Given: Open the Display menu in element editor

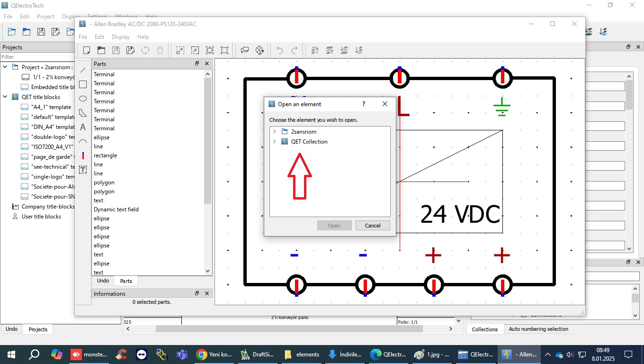Looking at the screenshot, I should click(120, 37).
